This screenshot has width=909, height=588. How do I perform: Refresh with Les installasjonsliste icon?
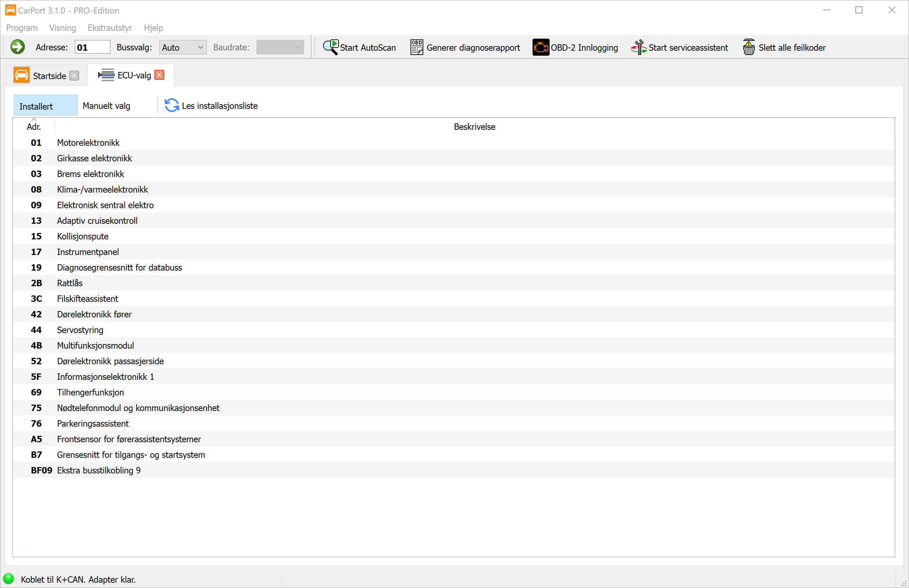point(171,105)
